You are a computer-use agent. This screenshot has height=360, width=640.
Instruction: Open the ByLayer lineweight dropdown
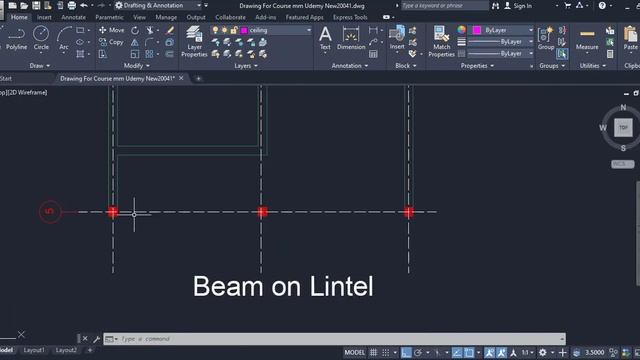[531, 42]
